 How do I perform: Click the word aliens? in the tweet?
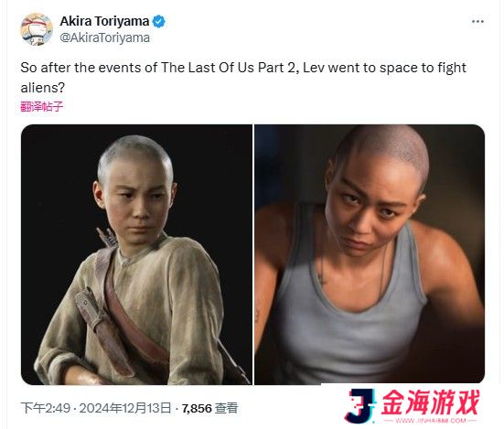[43, 88]
